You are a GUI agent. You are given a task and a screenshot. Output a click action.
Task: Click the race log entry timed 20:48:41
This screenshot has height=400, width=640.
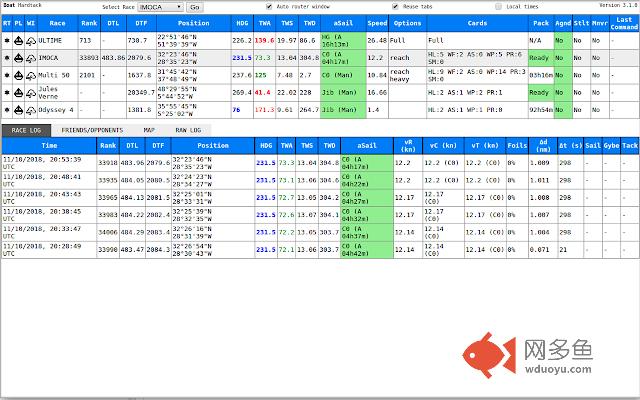(x=320, y=180)
